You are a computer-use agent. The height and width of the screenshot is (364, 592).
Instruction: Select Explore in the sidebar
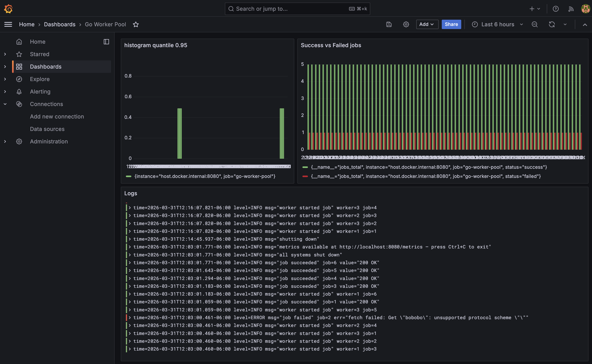pos(40,79)
